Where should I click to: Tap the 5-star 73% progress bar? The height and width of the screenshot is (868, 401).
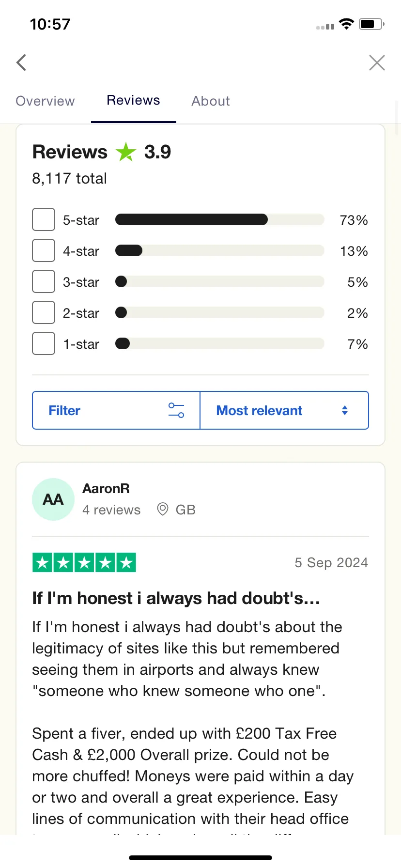[x=220, y=220]
